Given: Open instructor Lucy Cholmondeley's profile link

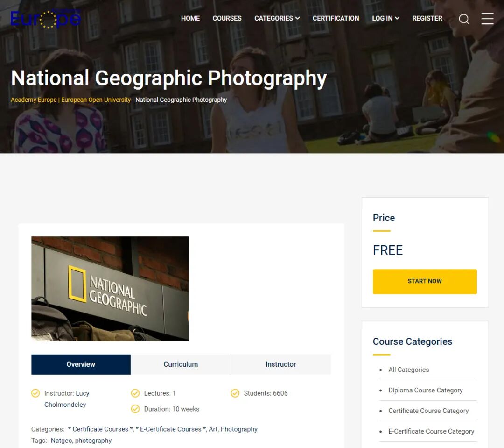Looking at the screenshot, I should pyautogui.click(x=67, y=399).
